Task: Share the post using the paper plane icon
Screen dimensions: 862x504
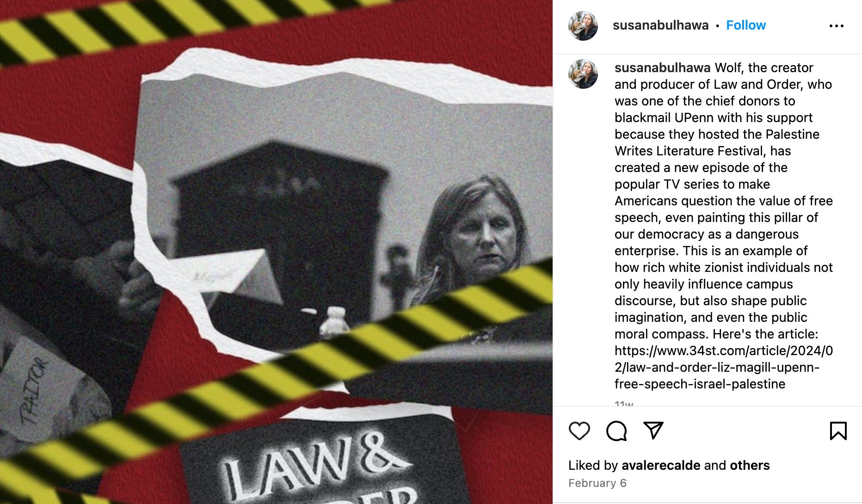Action: [x=653, y=430]
